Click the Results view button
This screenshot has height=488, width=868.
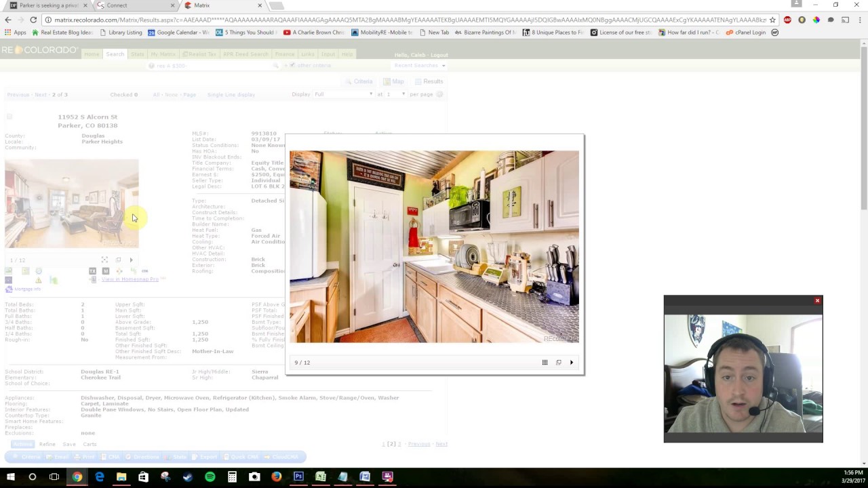429,81
